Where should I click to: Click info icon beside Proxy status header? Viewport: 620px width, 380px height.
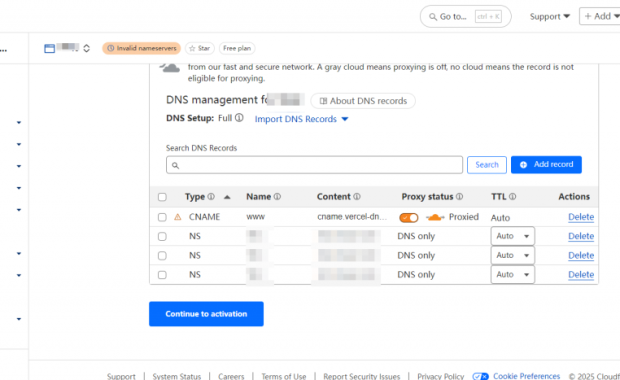(x=459, y=197)
